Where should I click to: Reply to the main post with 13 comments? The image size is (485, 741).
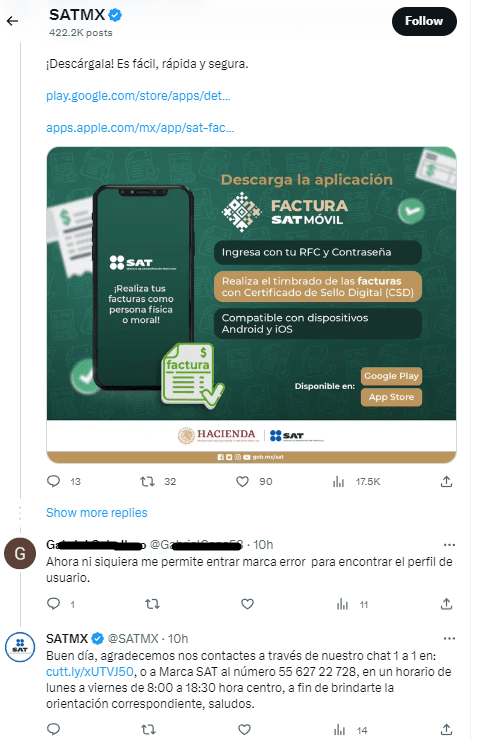[53, 482]
